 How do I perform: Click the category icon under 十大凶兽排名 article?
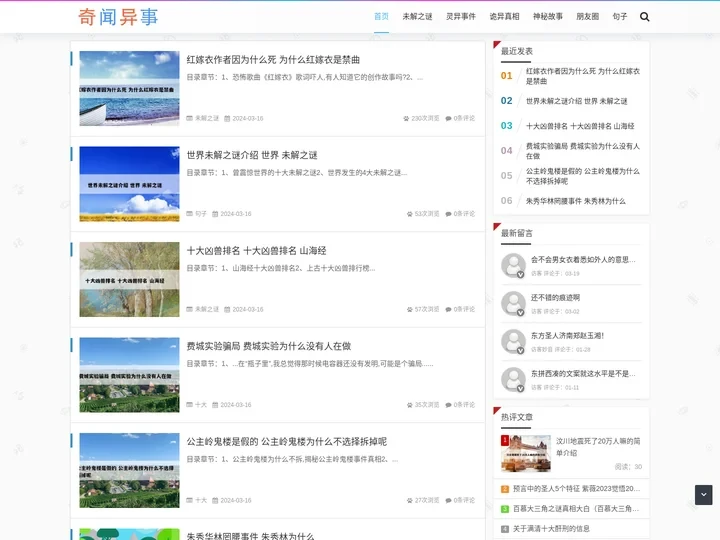pos(189,310)
